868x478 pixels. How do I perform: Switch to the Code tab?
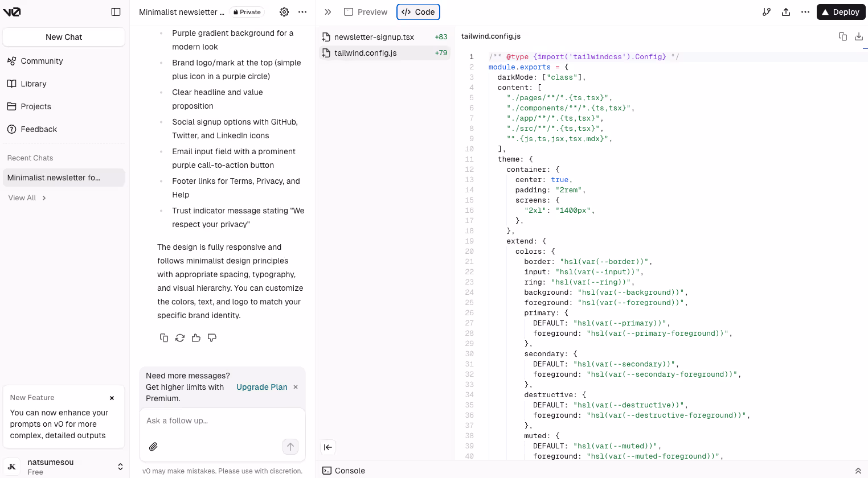pos(418,12)
